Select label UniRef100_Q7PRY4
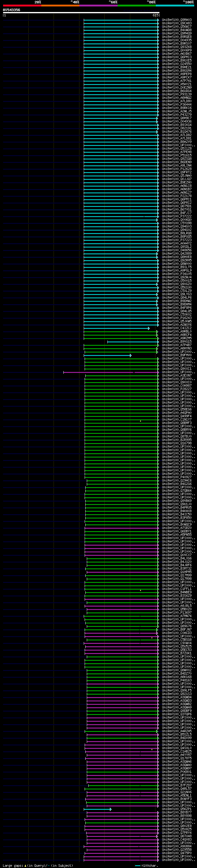 (x=177, y=833)
